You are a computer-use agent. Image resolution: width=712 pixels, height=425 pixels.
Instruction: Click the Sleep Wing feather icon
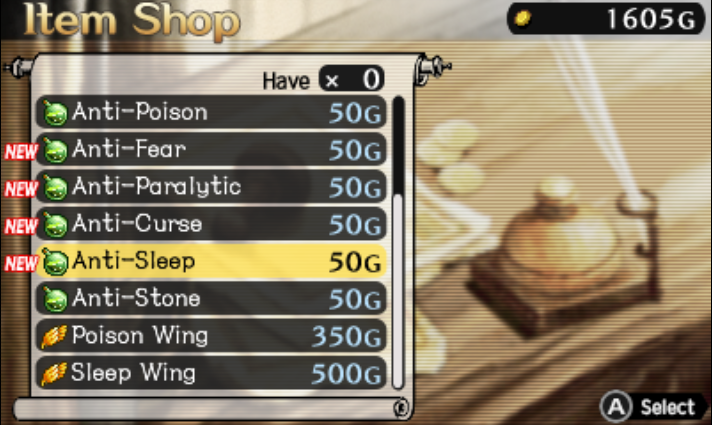54,374
